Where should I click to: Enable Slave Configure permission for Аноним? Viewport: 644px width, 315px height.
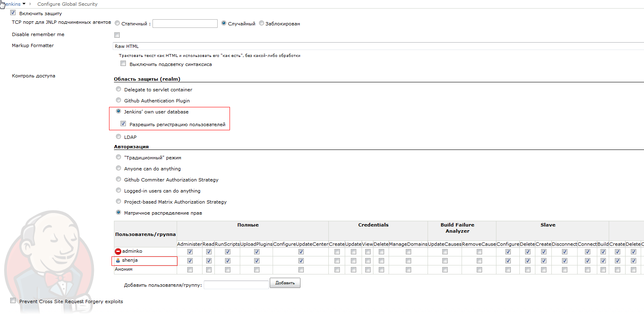tap(508, 270)
